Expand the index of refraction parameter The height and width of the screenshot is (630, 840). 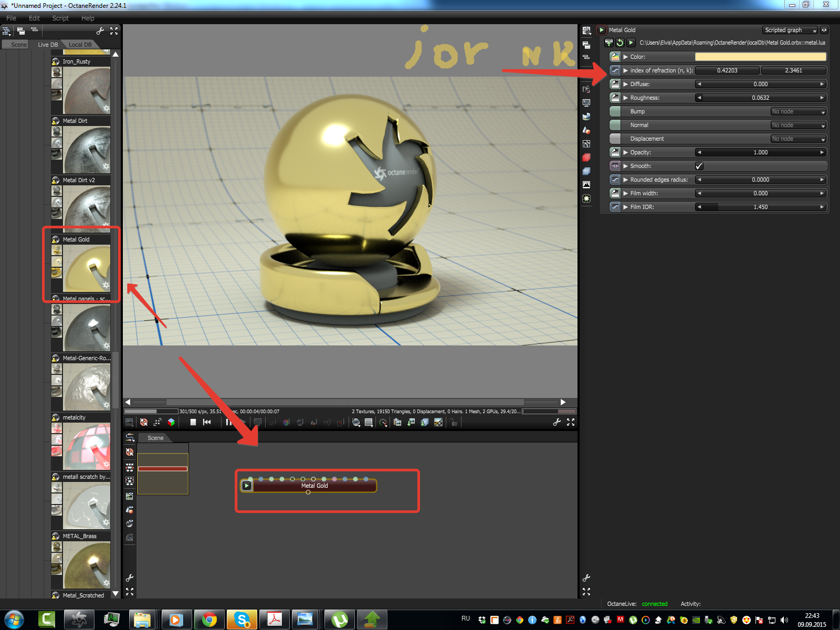click(x=625, y=70)
